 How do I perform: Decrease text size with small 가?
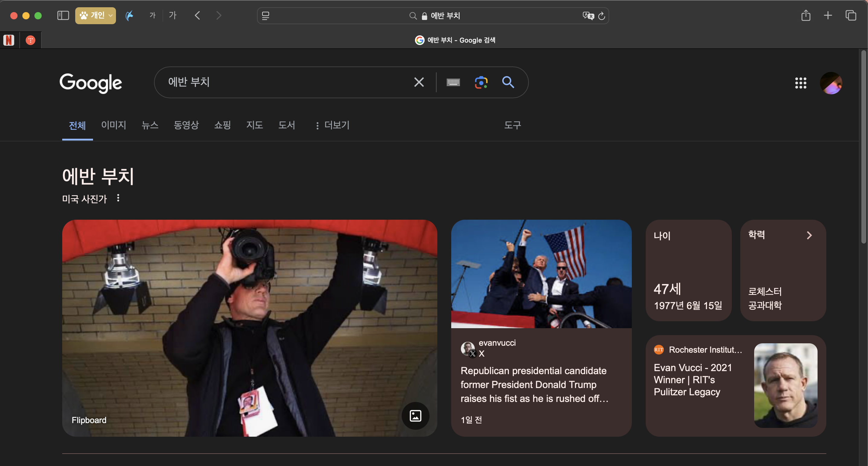point(152,15)
